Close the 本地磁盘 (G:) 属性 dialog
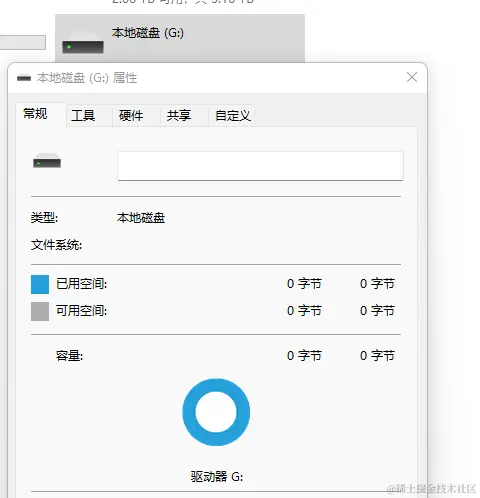Viewport: 480px width, 498px height. 412,77
